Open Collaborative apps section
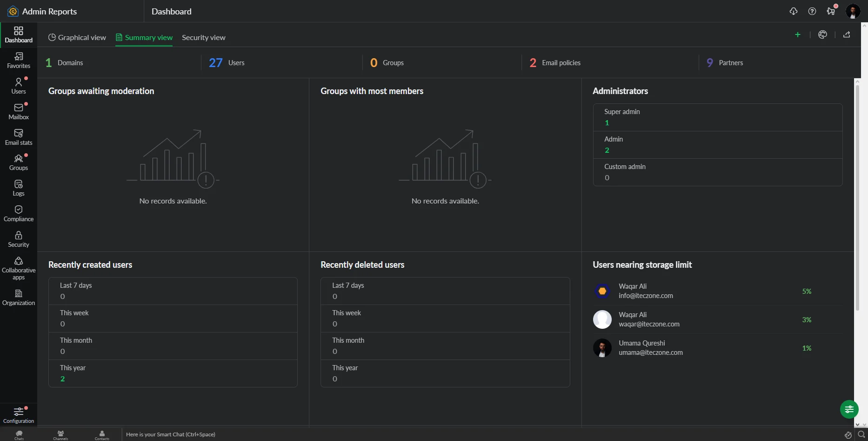 click(19, 268)
